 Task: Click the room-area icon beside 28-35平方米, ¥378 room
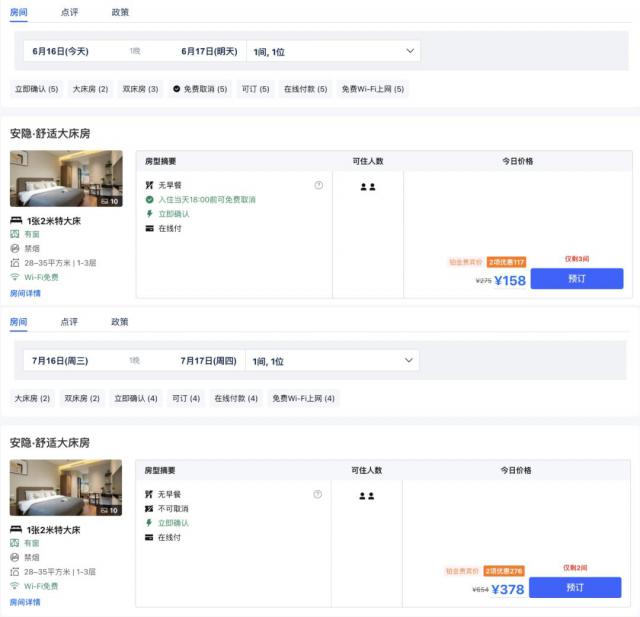[14, 572]
